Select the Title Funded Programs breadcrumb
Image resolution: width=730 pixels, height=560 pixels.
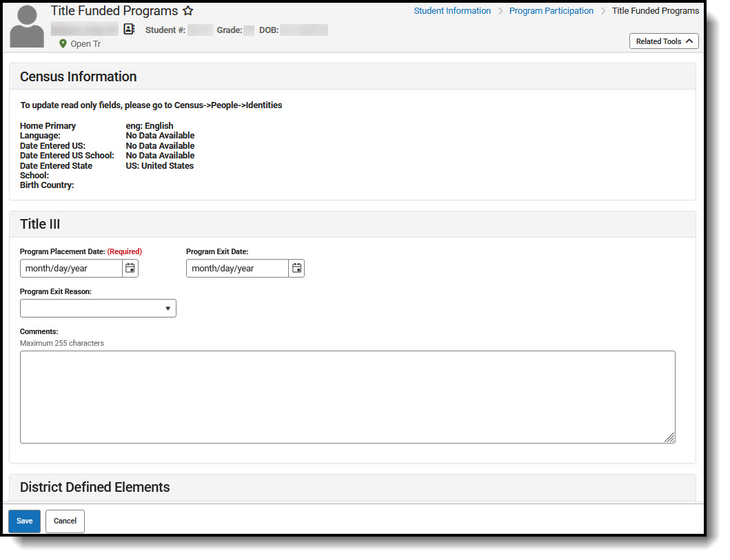click(655, 10)
